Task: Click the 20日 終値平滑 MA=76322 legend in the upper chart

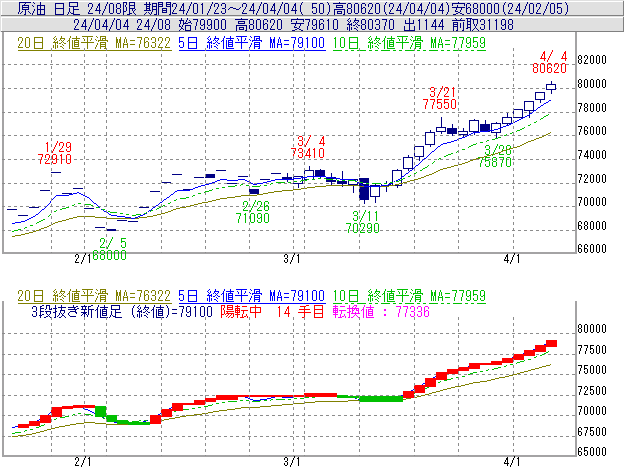Action: click(x=94, y=43)
